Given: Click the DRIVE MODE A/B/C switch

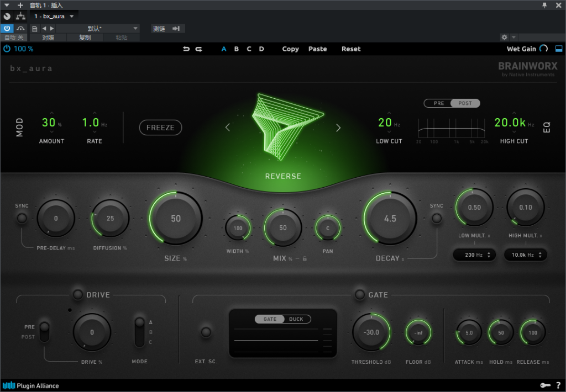Looking at the screenshot, I should [139, 332].
